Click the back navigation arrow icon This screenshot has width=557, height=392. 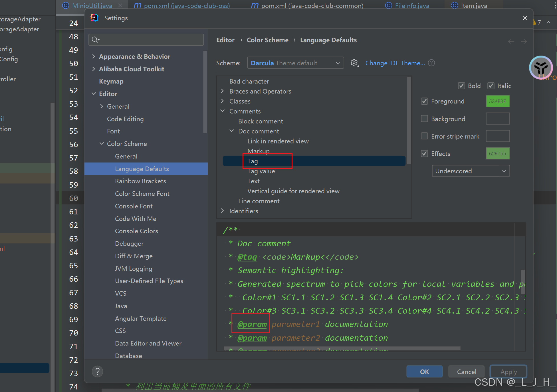[511, 41]
